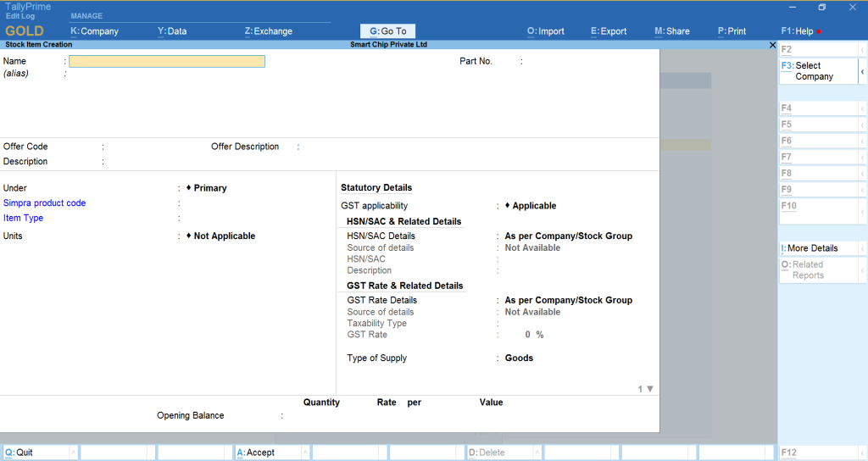Open the Go To search box
Viewport: 868px width, 461px height.
(x=388, y=31)
